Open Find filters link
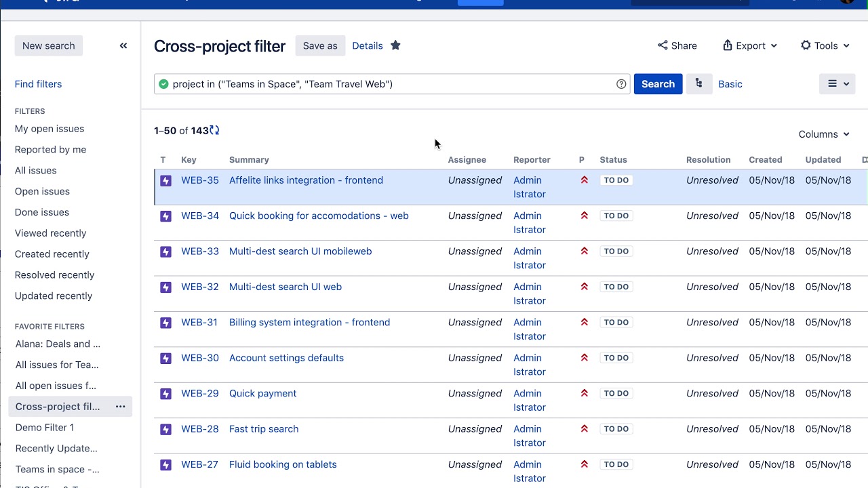Screen dimensions: 868x488 coord(38,84)
